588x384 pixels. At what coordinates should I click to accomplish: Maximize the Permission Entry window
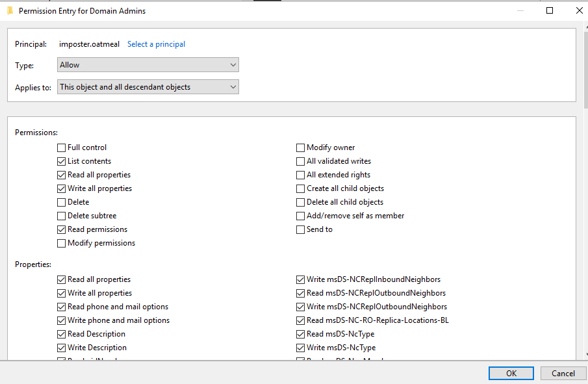coord(550,10)
